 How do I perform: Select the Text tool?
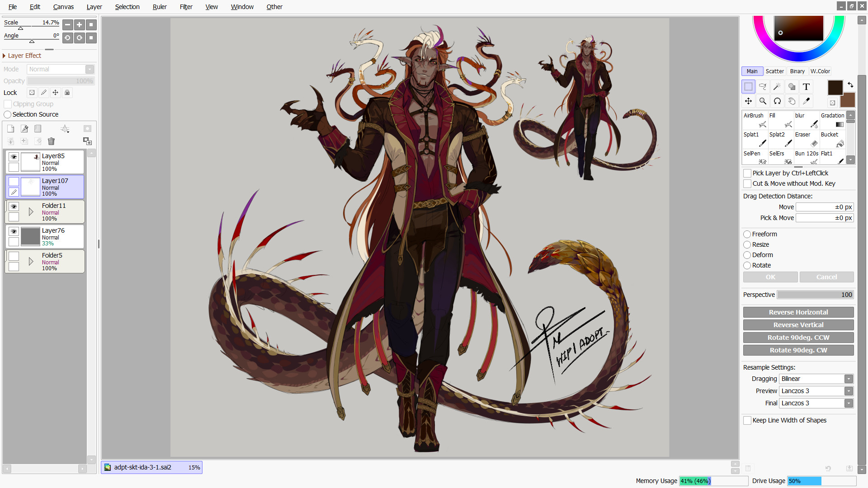point(806,87)
